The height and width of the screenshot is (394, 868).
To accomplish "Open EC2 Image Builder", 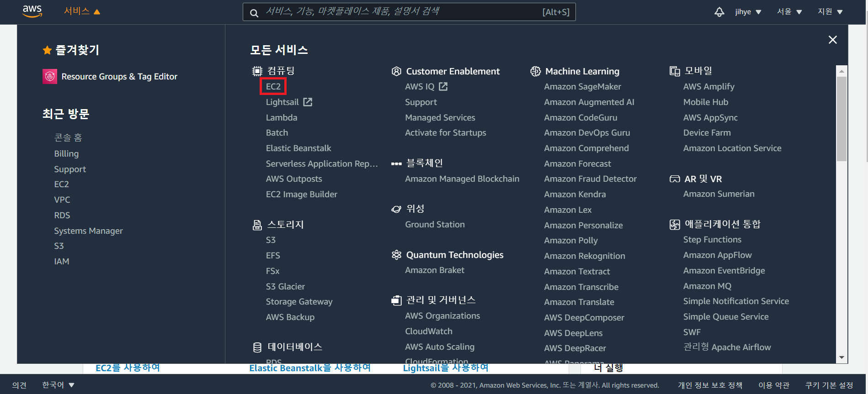I will coord(302,194).
